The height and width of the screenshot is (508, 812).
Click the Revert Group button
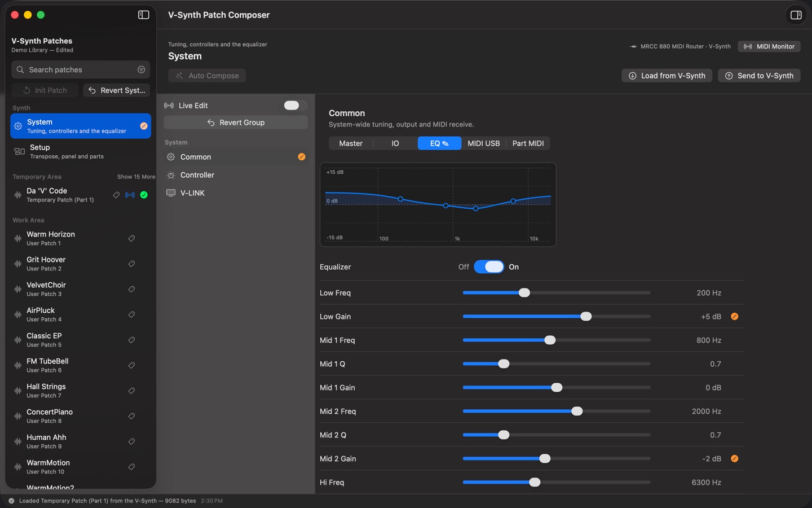tap(236, 122)
